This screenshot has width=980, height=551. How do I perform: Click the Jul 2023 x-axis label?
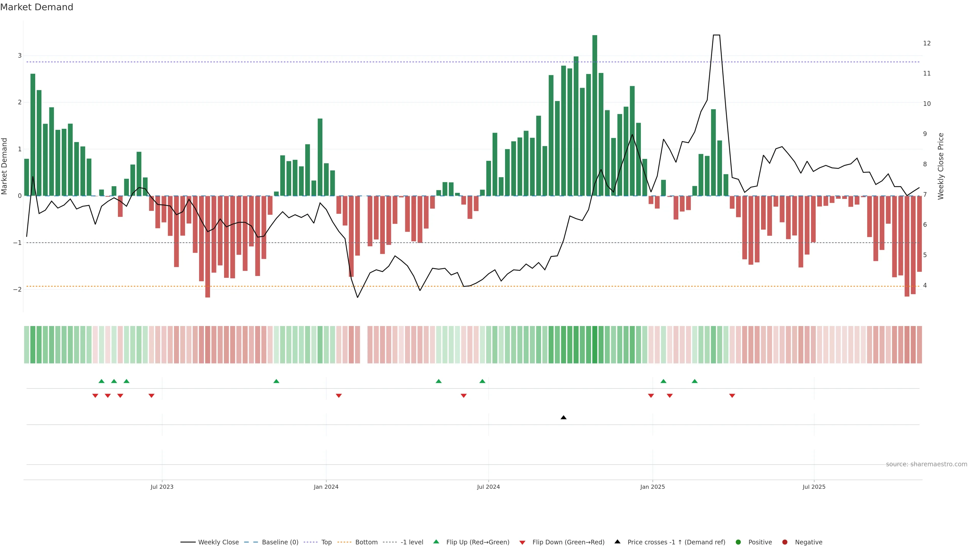pos(162,487)
